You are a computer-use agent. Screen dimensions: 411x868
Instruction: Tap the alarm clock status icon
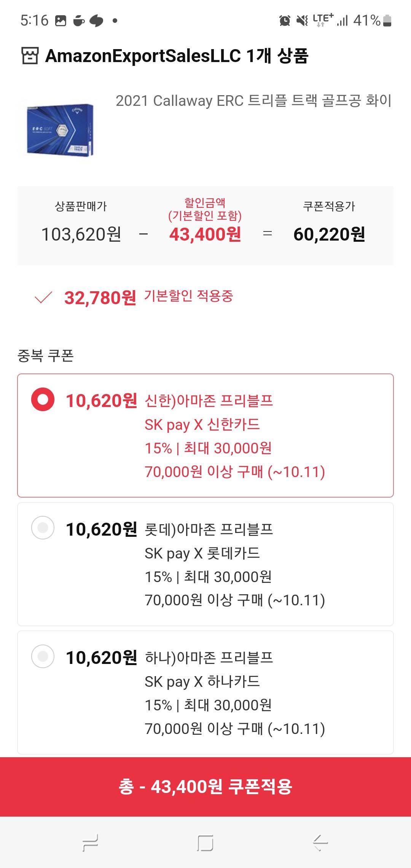point(284,21)
